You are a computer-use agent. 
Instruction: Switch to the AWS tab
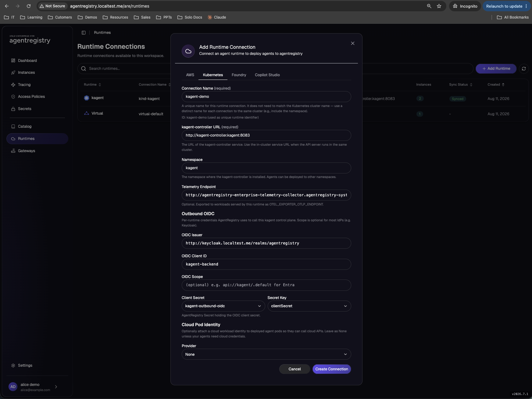190,75
